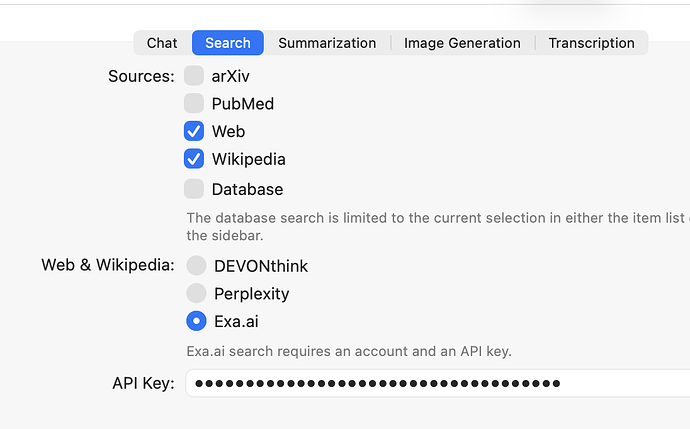This screenshot has width=690, height=429.
Task: Select Perplexity as search provider
Action: (x=196, y=293)
